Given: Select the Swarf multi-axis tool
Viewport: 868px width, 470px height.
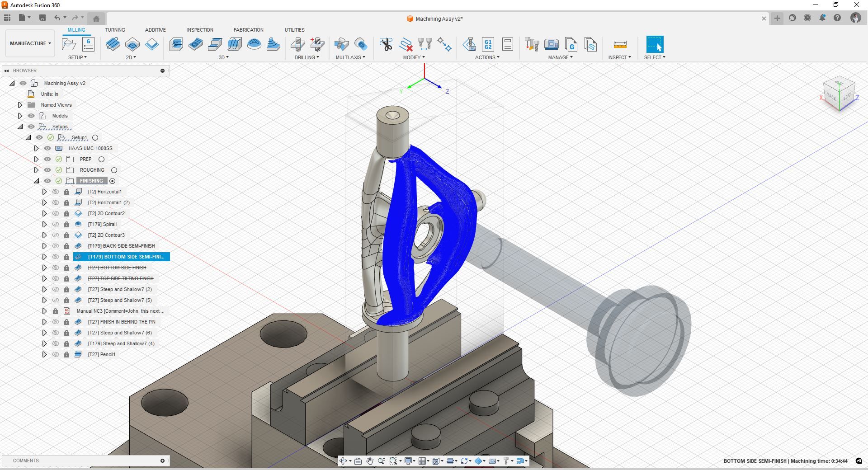Looking at the screenshot, I should point(341,44).
